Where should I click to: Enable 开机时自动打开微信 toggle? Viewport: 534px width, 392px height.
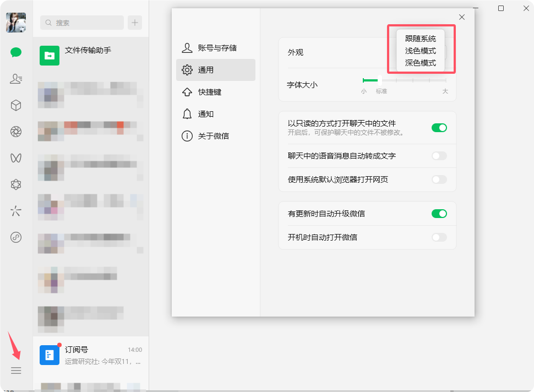[x=439, y=237]
